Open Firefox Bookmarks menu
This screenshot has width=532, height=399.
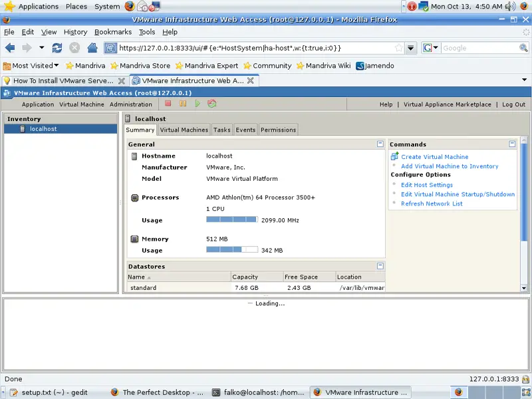pos(113,32)
